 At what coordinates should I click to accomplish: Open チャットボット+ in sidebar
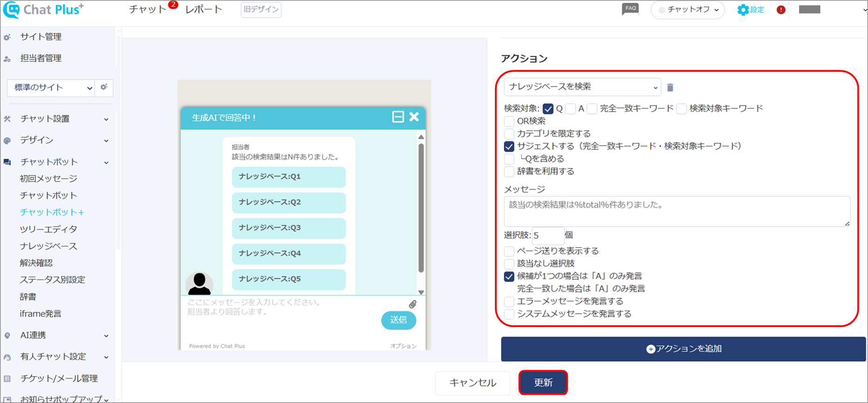point(52,212)
